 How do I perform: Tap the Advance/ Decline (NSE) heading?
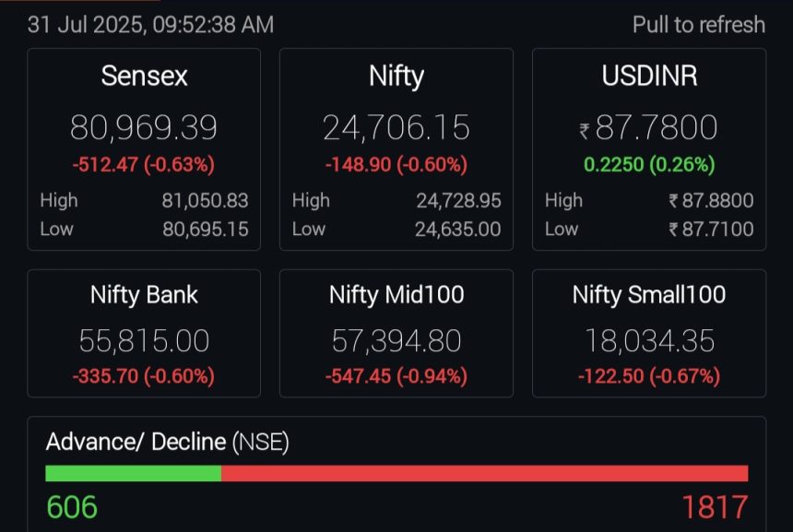168,443
